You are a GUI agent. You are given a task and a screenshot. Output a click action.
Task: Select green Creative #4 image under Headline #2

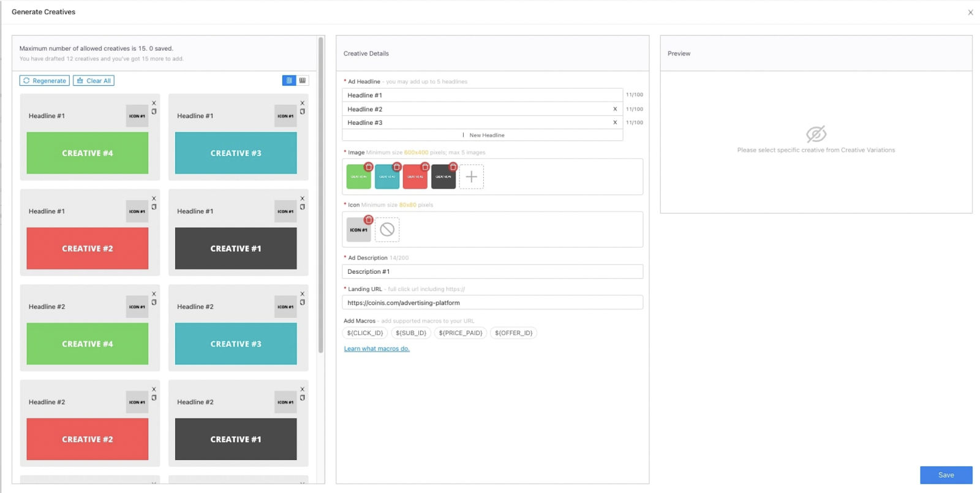click(x=88, y=344)
